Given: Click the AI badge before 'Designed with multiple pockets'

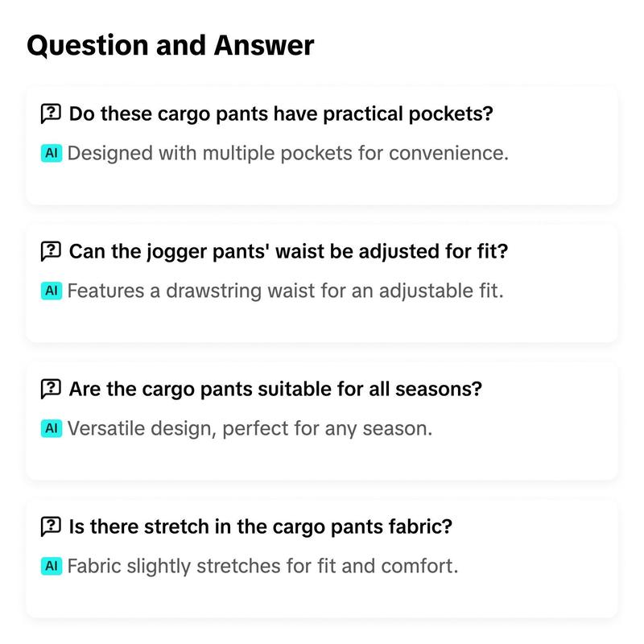Looking at the screenshot, I should point(52,153).
